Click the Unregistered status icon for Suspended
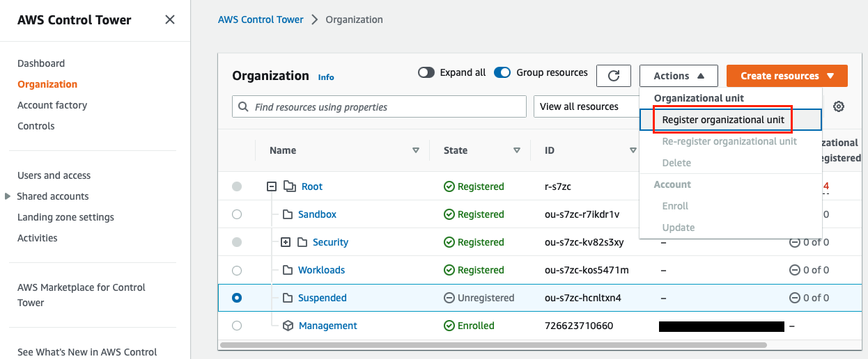 [449, 298]
